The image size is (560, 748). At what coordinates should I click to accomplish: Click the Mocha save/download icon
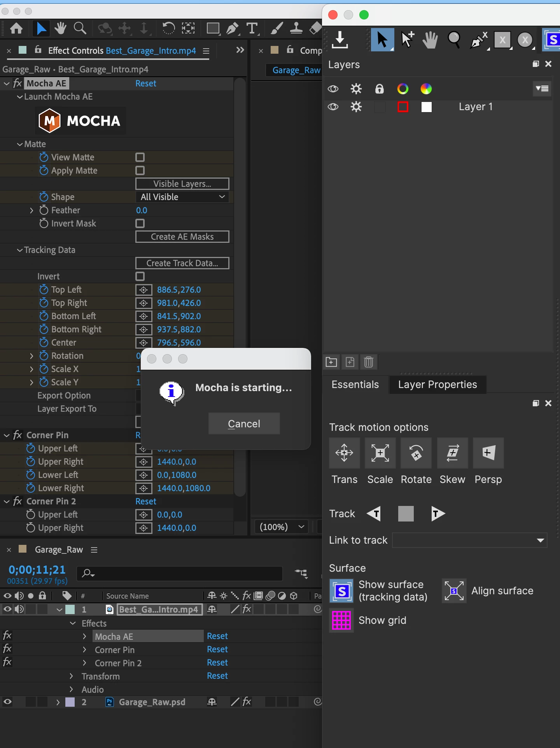[x=340, y=40]
